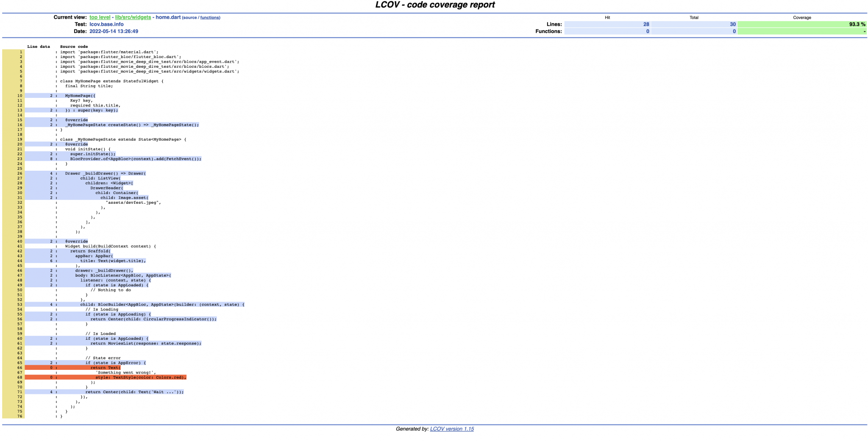868x441 pixels.
Task: Click the CircularProgressIndicator return line
Action: click(x=153, y=319)
